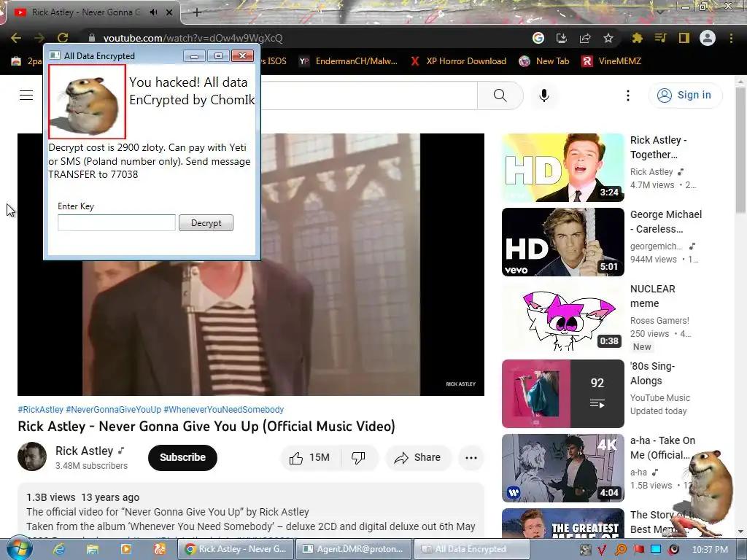Open the EndermanCH/Malw... bookmark
The image size is (747, 560).
point(348,61)
